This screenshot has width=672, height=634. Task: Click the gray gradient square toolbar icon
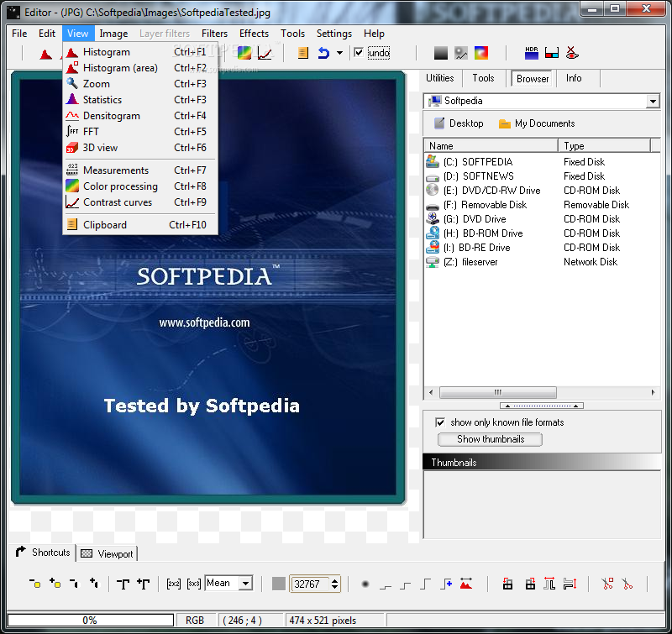click(x=440, y=53)
